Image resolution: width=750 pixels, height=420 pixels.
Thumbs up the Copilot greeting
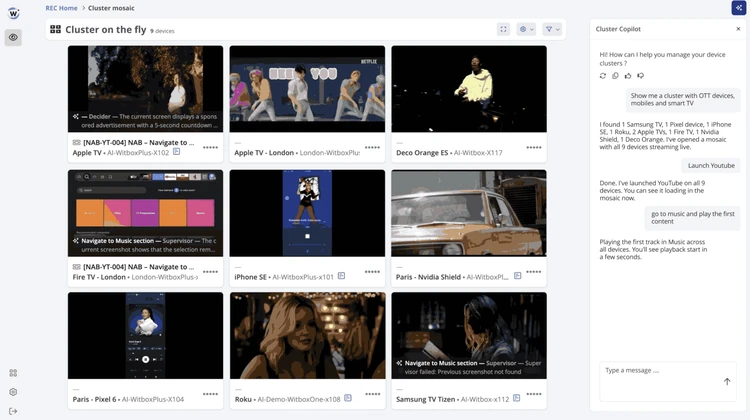[x=628, y=76]
